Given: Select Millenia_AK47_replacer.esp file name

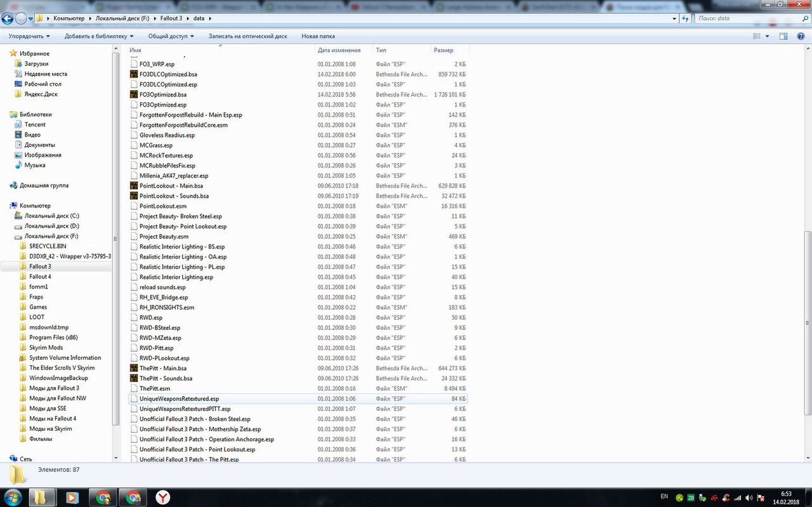Looking at the screenshot, I should pos(173,175).
